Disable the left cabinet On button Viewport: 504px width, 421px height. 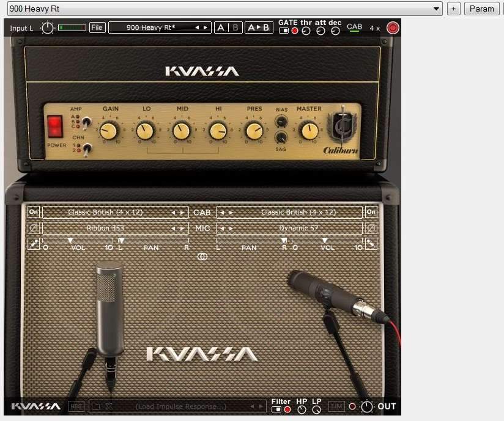[34, 212]
